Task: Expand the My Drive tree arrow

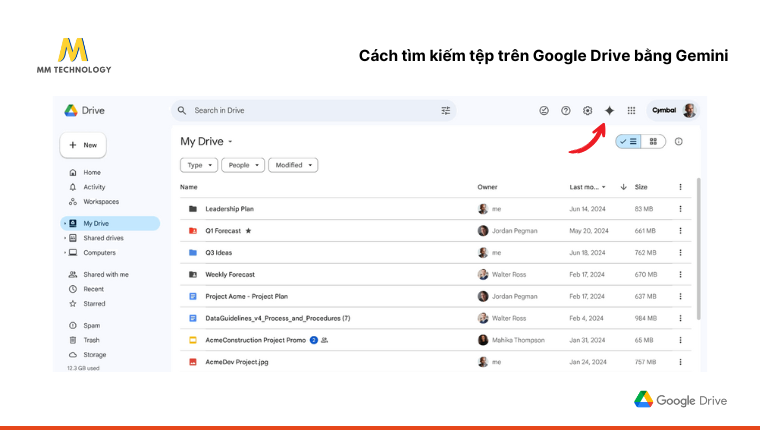Action: 65,223
